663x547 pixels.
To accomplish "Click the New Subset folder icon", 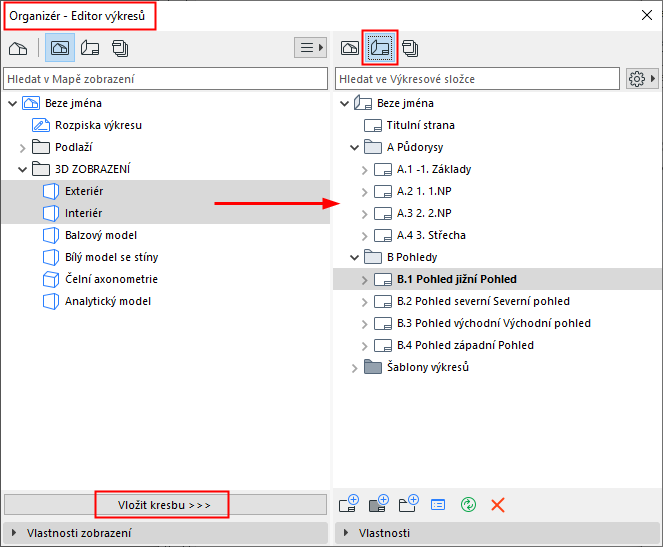I will (x=409, y=504).
